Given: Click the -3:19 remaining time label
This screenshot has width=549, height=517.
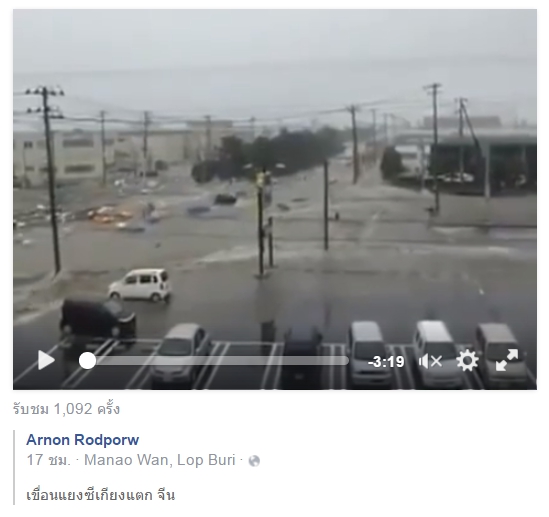Looking at the screenshot, I should [386, 362].
